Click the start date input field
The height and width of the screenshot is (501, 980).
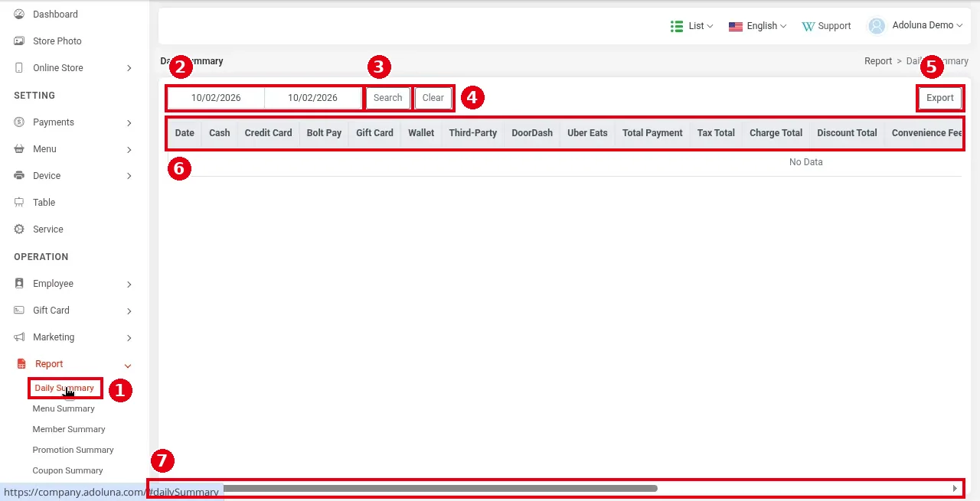coord(216,98)
